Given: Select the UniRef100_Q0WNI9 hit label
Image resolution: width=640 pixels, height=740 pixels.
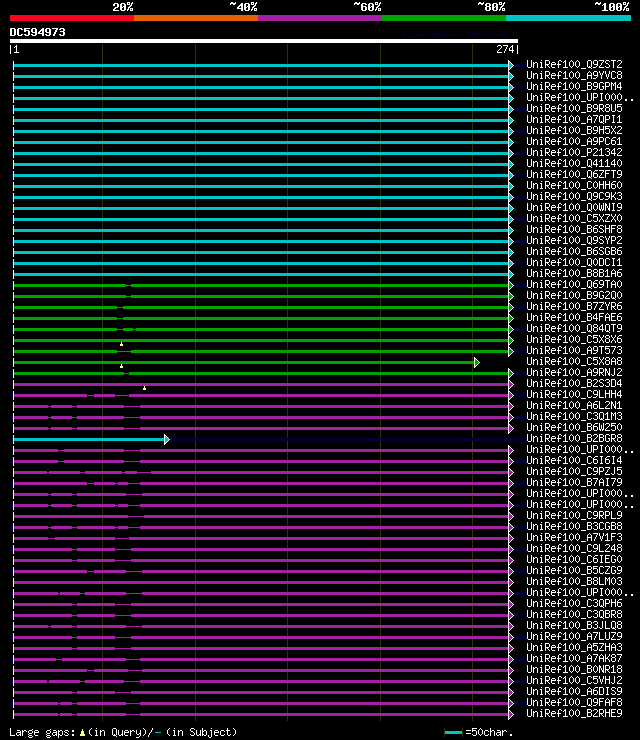Looking at the screenshot, I should tap(574, 207).
